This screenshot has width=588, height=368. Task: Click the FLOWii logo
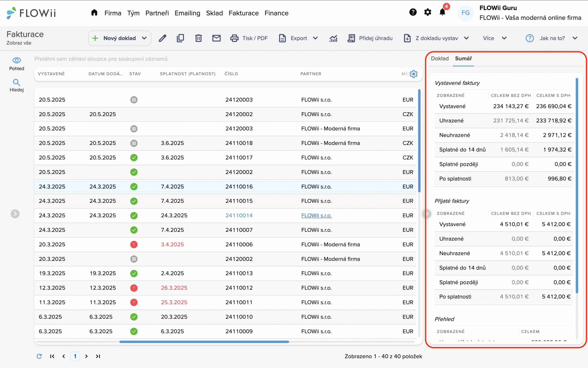[31, 13]
